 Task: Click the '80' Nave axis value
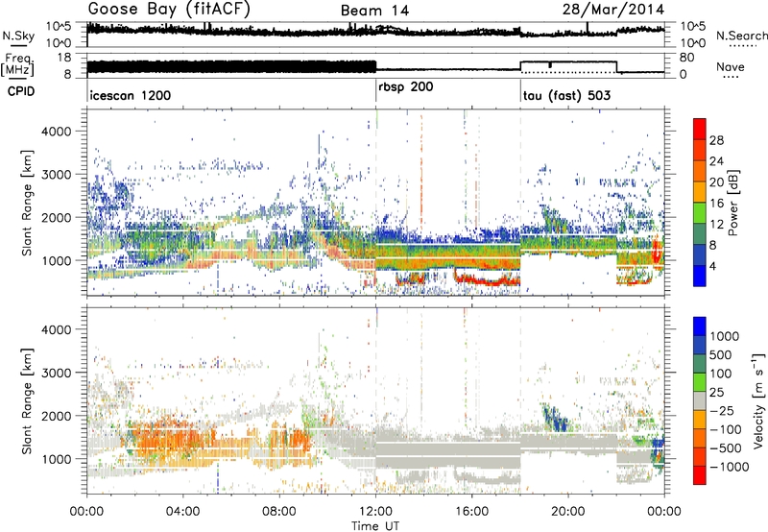686,58
